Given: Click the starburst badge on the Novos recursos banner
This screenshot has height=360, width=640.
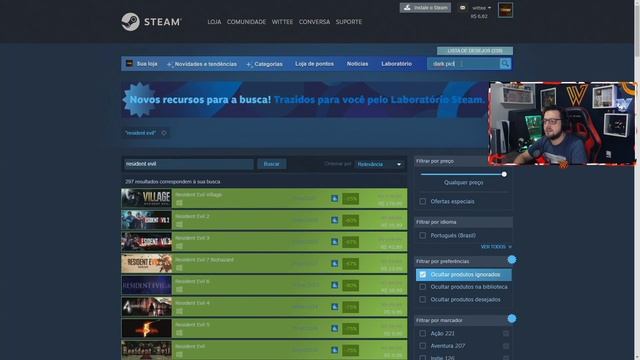Looking at the screenshot, I should 139,100.
